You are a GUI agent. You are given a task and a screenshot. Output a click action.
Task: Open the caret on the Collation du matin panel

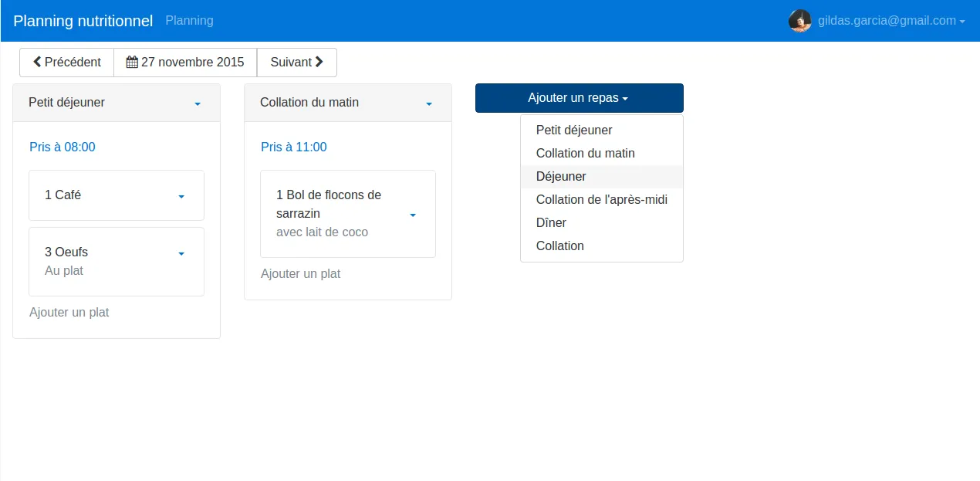429,102
